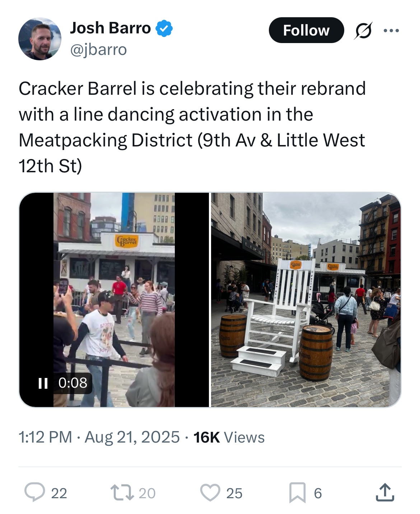Click the Josh Barro display name
Screen dimensions: 420x514
(x=110, y=28)
